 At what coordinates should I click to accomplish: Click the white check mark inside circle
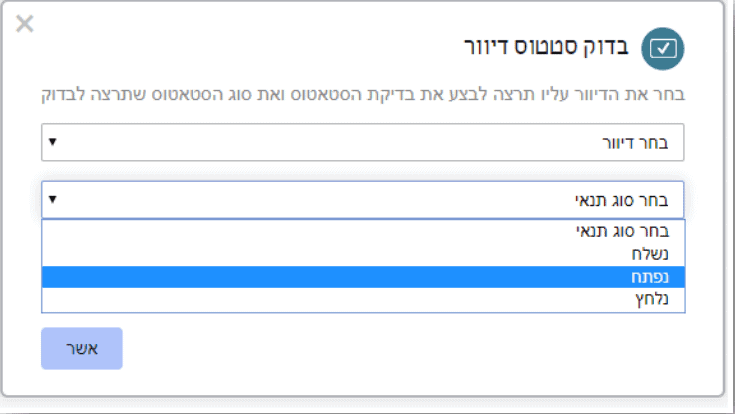pyautogui.click(x=663, y=48)
